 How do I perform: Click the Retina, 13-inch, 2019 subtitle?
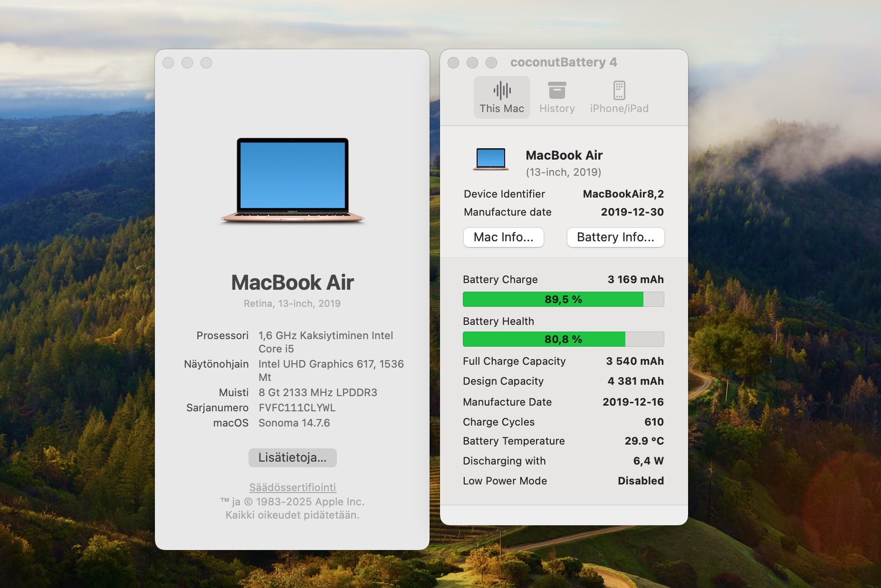pos(292,303)
